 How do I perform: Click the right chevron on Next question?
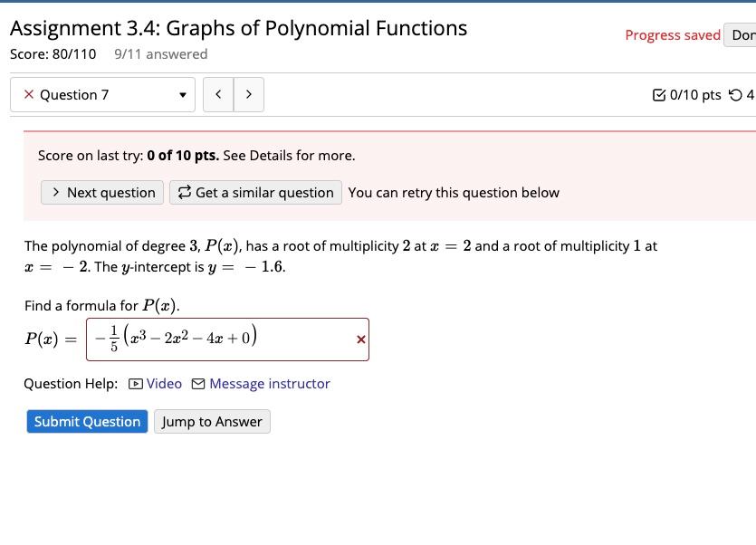[55, 192]
